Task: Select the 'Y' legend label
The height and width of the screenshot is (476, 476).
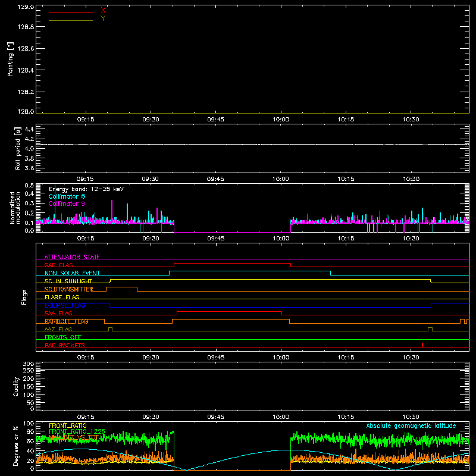Action: (x=103, y=18)
